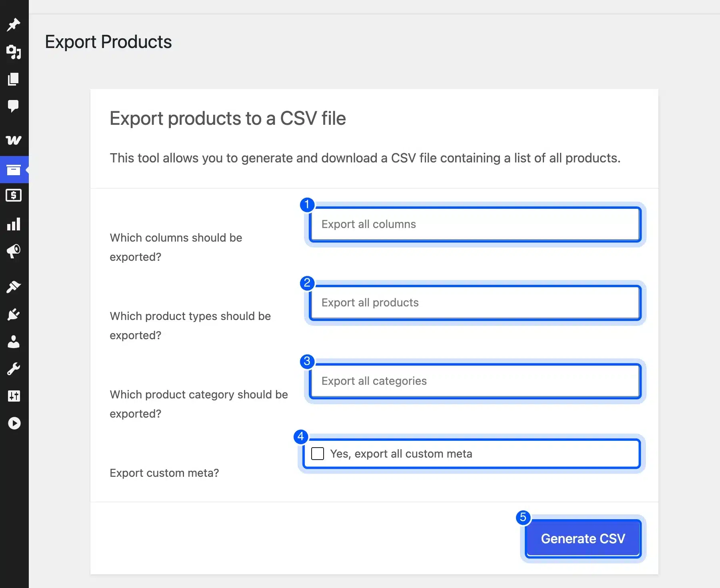Click the 'Export custom meta?' label
720x588 pixels.
pos(164,473)
